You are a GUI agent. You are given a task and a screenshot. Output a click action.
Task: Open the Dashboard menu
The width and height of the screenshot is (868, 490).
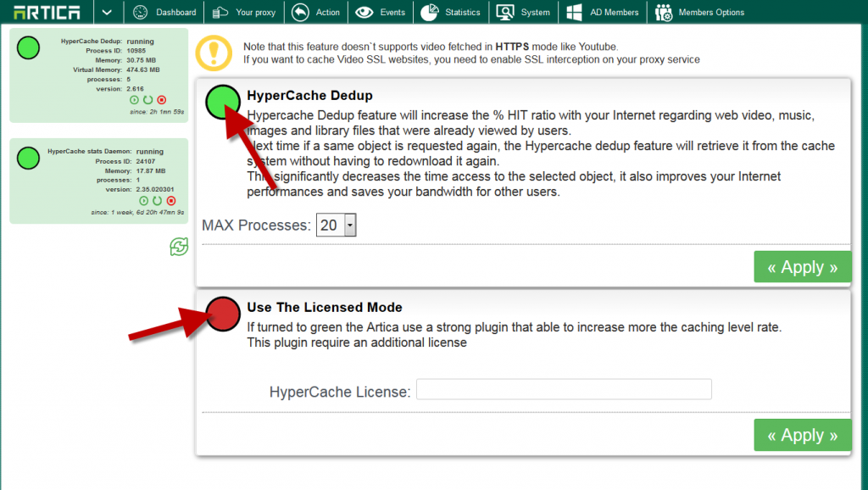[164, 12]
